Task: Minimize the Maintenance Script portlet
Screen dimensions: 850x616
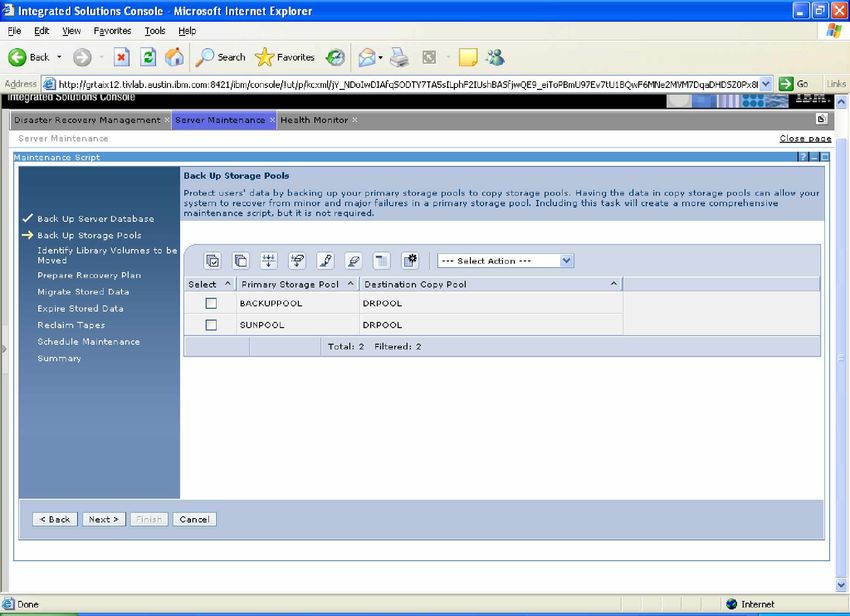Action: (x=814, y=157)
